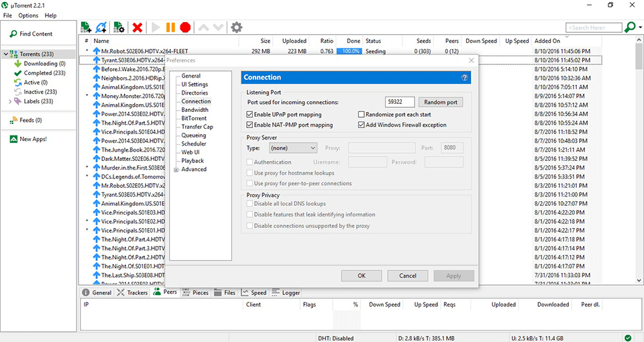The height and width of the screenshot is (342, 644).
Task: Open the Proxy Server Type dropdown
Action: click(293, 148)
